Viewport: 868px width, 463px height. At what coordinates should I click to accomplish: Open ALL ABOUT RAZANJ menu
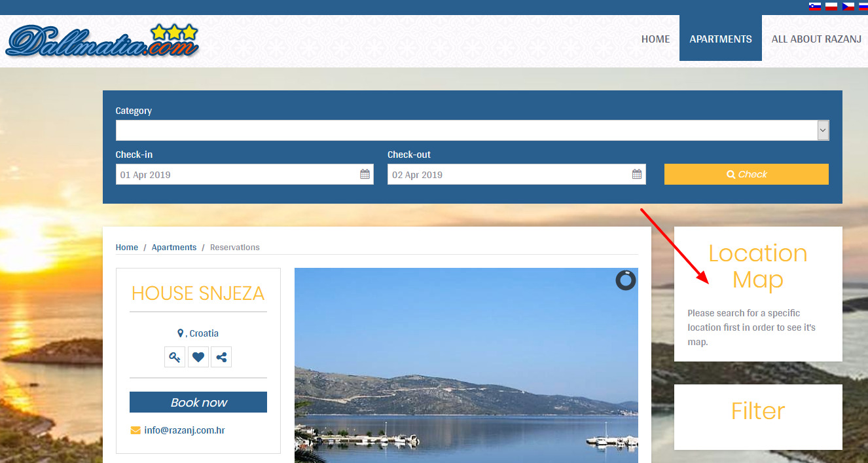click(x=816, y=39)
